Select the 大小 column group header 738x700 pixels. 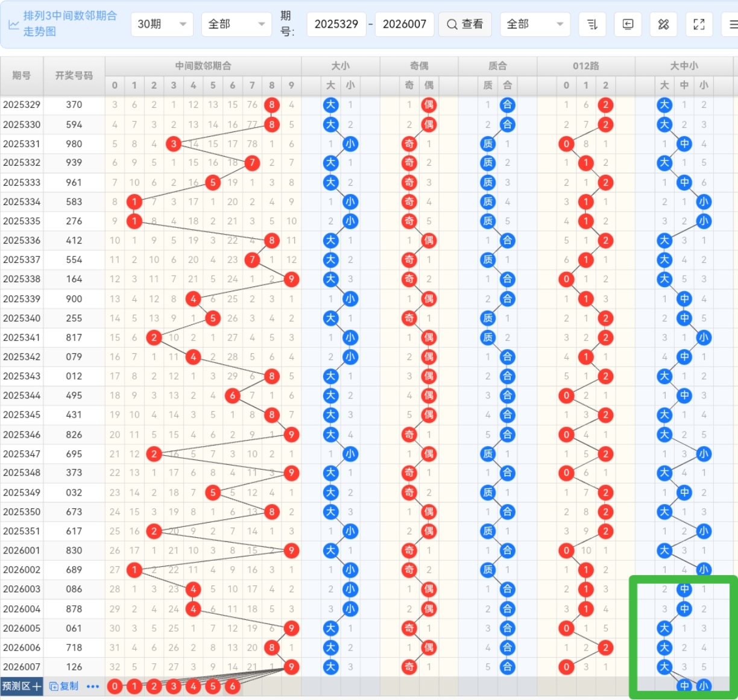click(341, 66)
